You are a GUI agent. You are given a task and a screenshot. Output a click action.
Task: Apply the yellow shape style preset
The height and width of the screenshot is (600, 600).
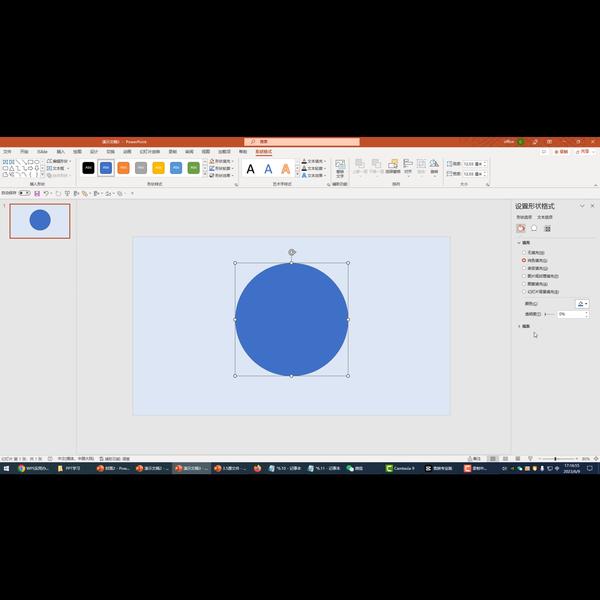tap(158, 168)
